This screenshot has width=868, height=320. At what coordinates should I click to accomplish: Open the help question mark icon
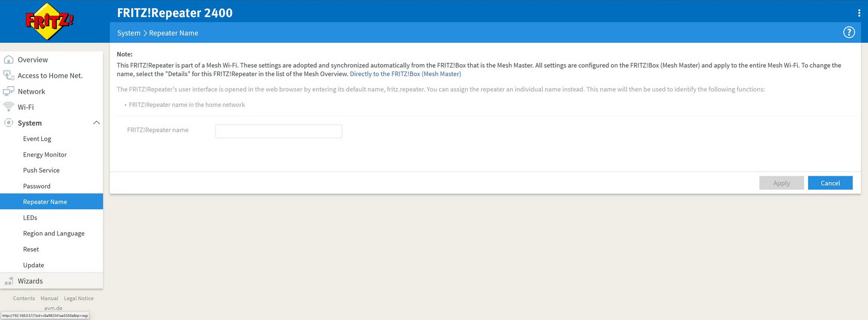pyautogui.click(x=849, y=33)
